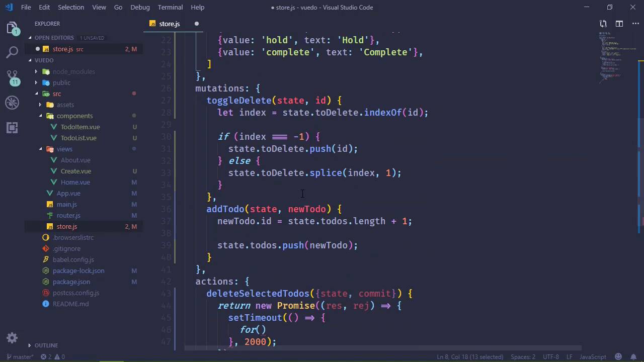Expand the Outline section
The image size is (644, 362).
(x=30, y=345)
